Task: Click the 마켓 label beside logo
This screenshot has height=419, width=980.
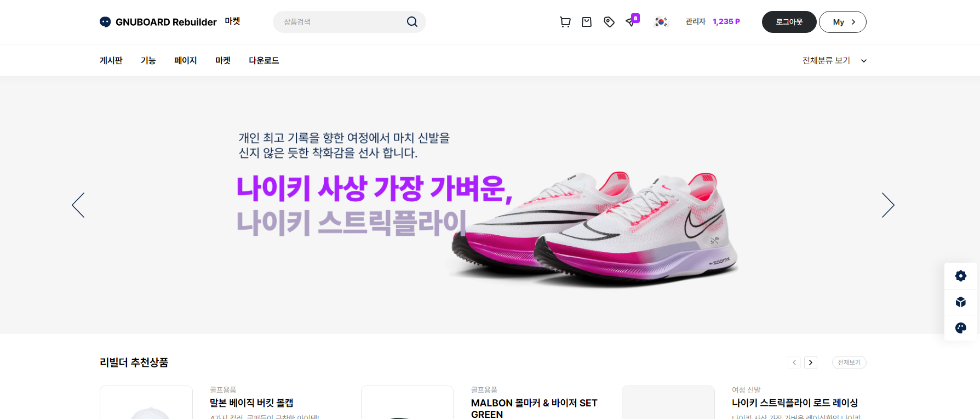Action: [x=232, y=21]
